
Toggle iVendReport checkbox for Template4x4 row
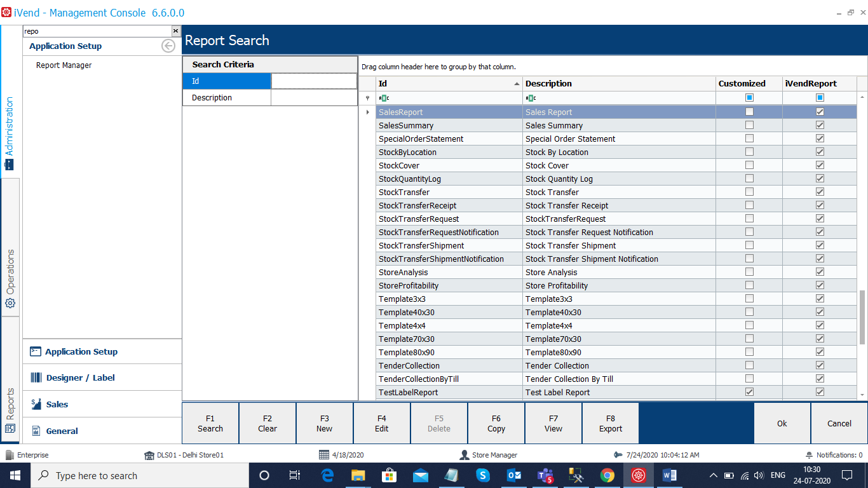[x=820, y=325]
